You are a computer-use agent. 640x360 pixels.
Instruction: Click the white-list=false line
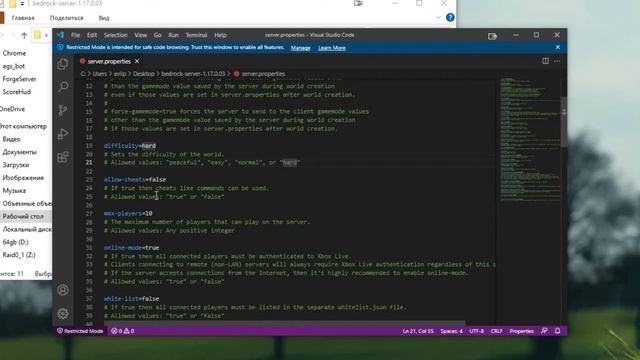131,299
